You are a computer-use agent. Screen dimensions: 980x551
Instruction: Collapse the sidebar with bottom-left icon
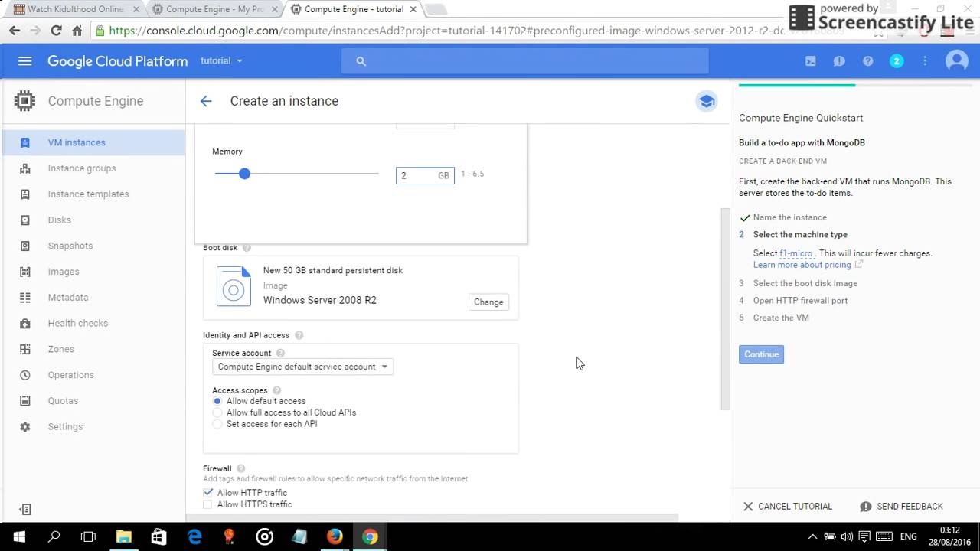click(x=24, y=510)
